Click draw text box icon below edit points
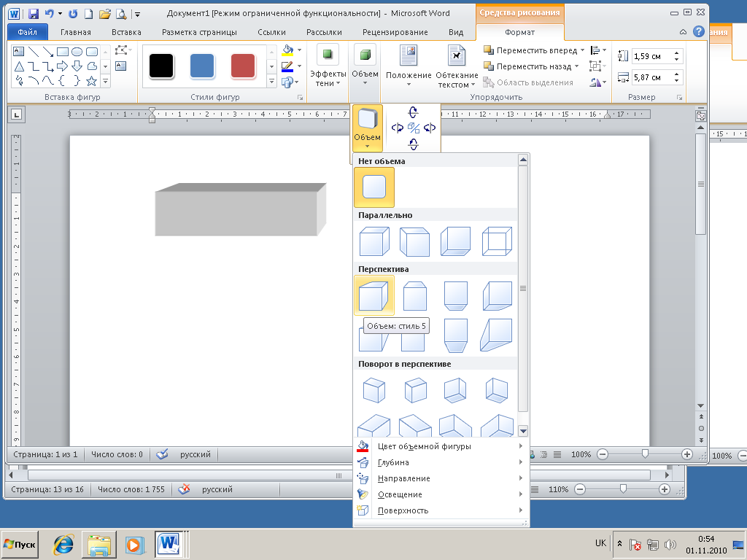 (121, 66)
